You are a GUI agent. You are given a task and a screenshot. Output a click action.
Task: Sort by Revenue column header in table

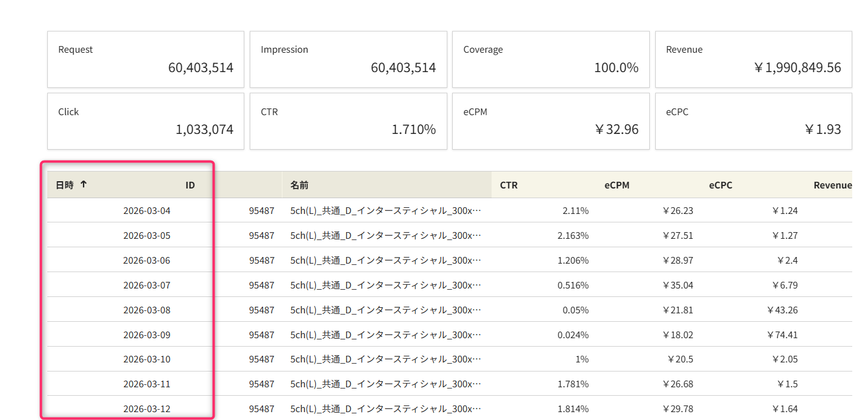pos(832,185)
